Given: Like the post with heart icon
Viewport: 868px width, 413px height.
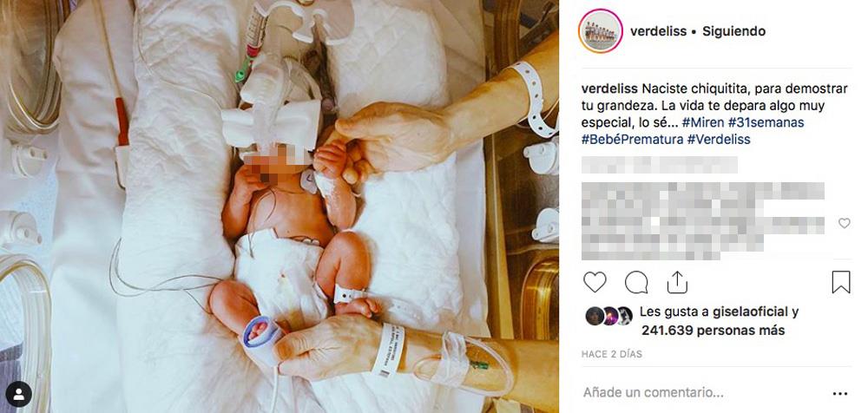Looking at the screenshot, I should click(x=595, y=282).
